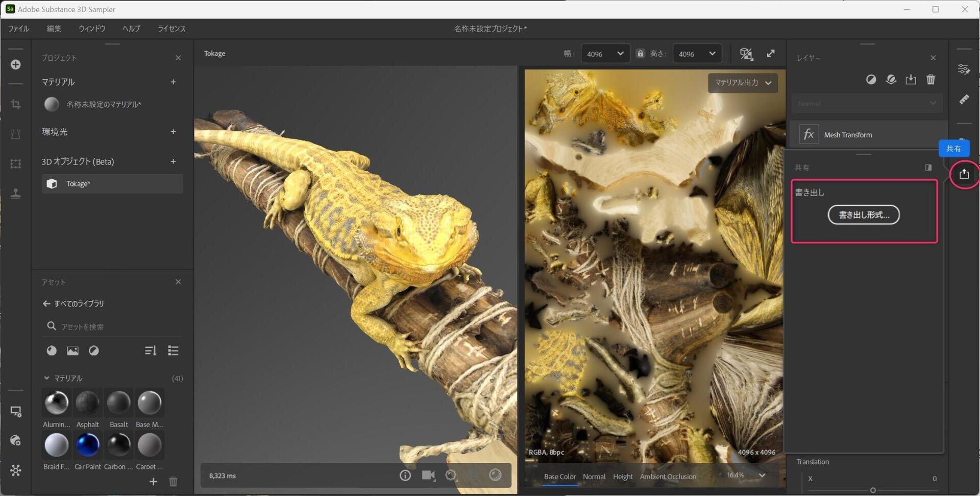Collapse the マテリアル asset category
The width and height of the screenshot is (980, 496).
[x=46, y=378]
